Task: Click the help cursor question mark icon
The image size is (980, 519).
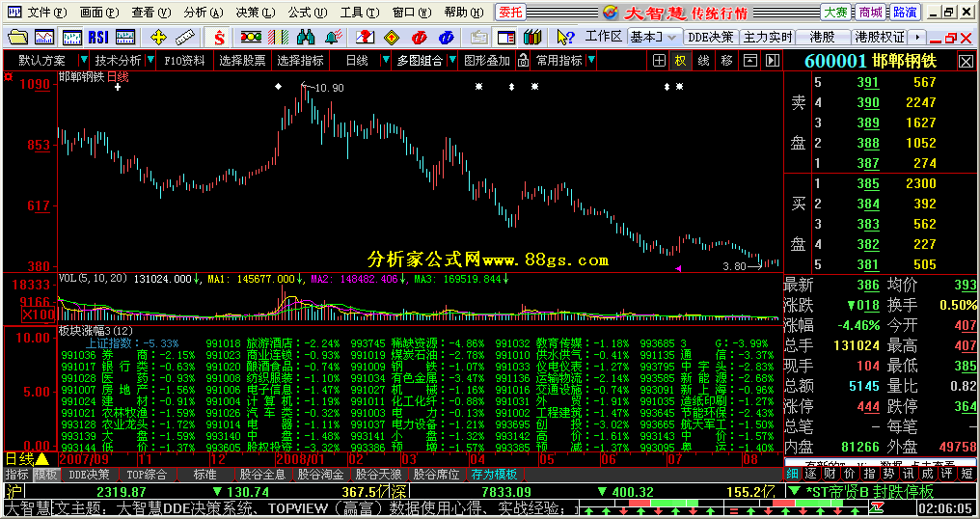Action: pyautogui.click(x=564, y=38)
